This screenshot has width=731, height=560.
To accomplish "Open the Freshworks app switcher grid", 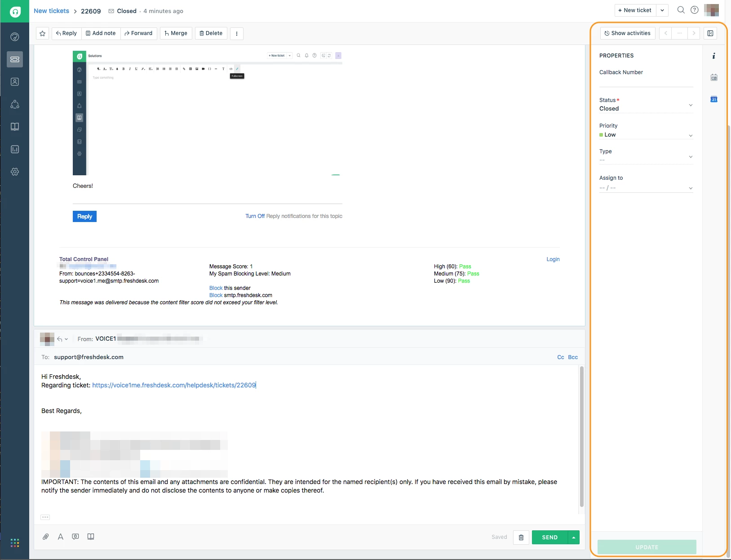I will [15, 543].
